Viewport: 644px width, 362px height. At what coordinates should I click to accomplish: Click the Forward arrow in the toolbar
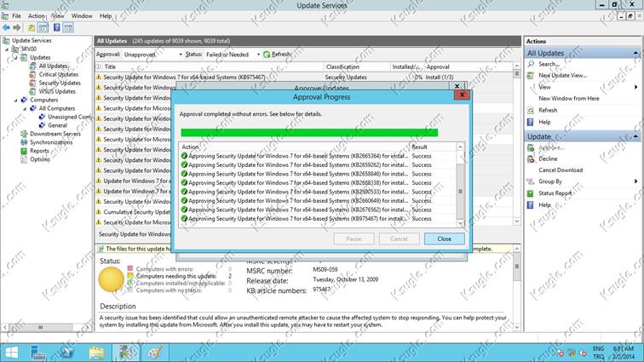tap(17, 27)
